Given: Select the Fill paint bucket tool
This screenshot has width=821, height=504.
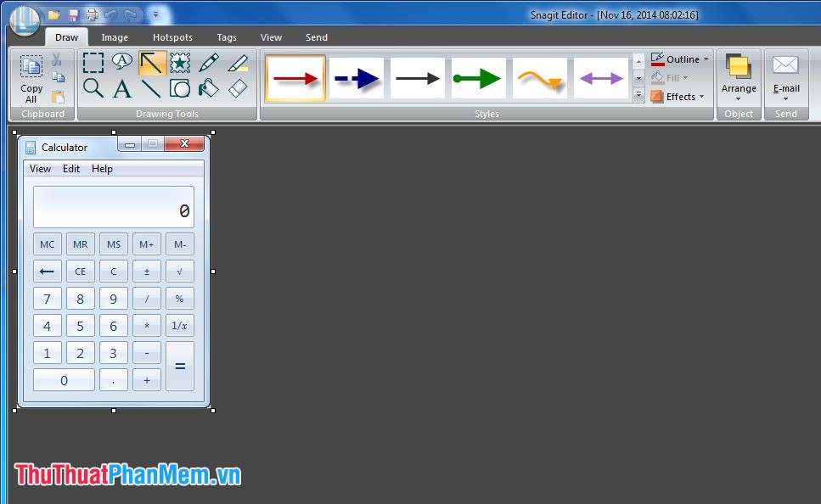Looking at the screenshot, I should 208,88.
